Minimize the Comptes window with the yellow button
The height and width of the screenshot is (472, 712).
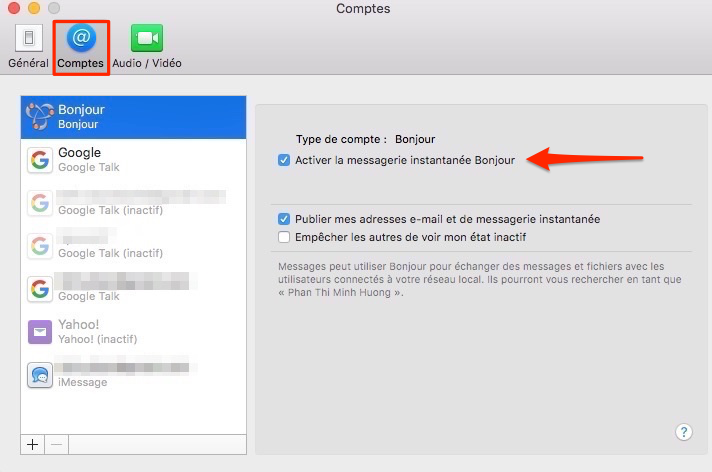click(x=34, y=8)
